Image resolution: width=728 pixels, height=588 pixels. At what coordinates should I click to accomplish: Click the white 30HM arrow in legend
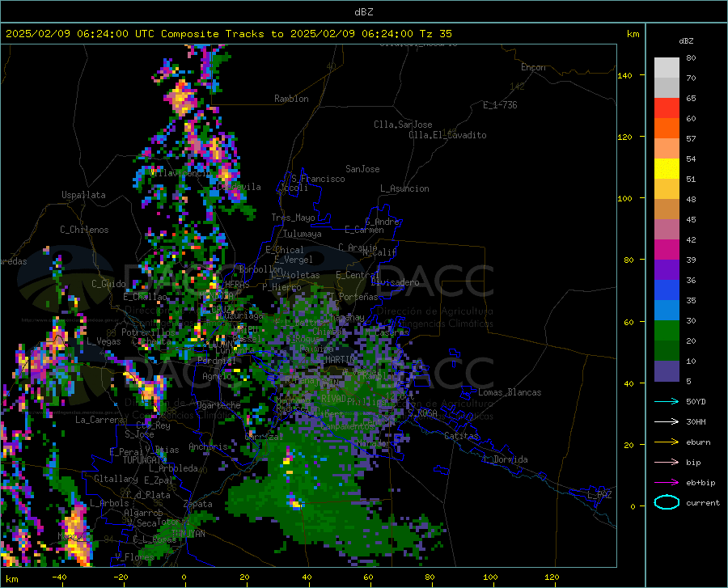click(667, 421)
